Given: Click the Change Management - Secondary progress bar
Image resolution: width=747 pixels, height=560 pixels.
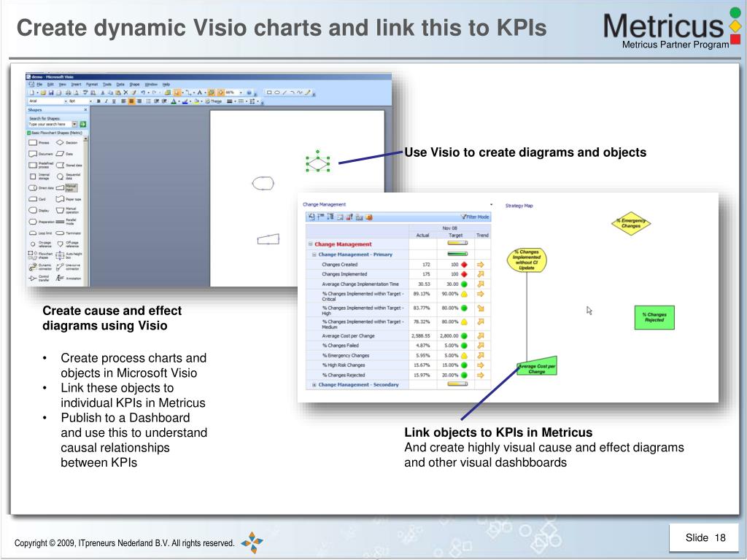Looking at the screenshot, I should tap(457, 384).
